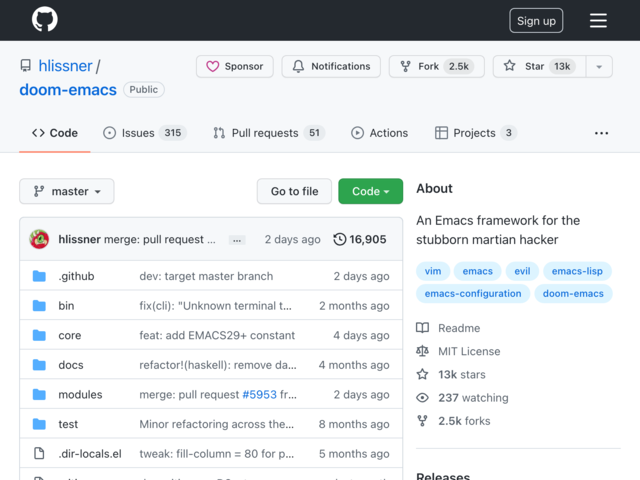Click the Sponsor heart button

tap(235, 66)
